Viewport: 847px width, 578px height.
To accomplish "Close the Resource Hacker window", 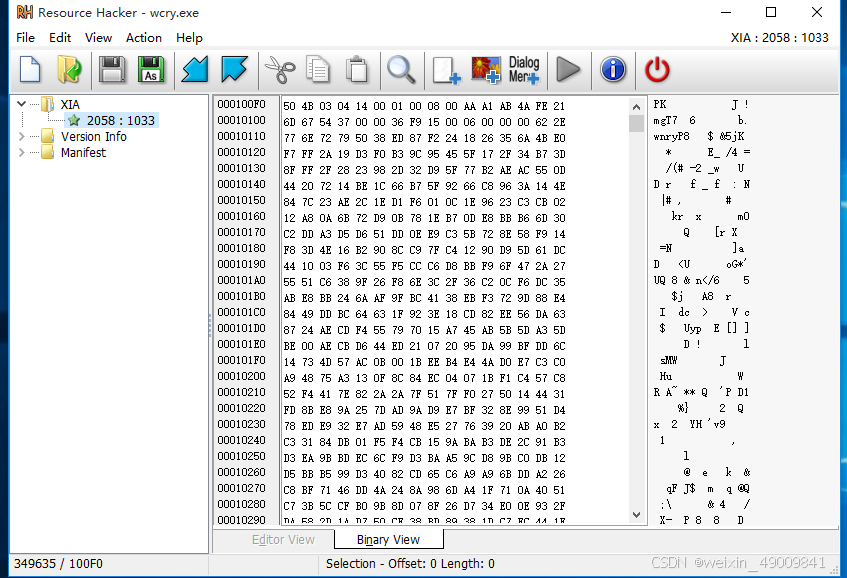I will point(817,12).
